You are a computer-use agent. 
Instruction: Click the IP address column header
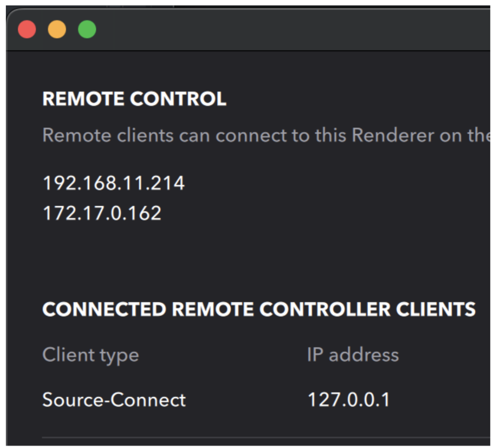[353, 355]
